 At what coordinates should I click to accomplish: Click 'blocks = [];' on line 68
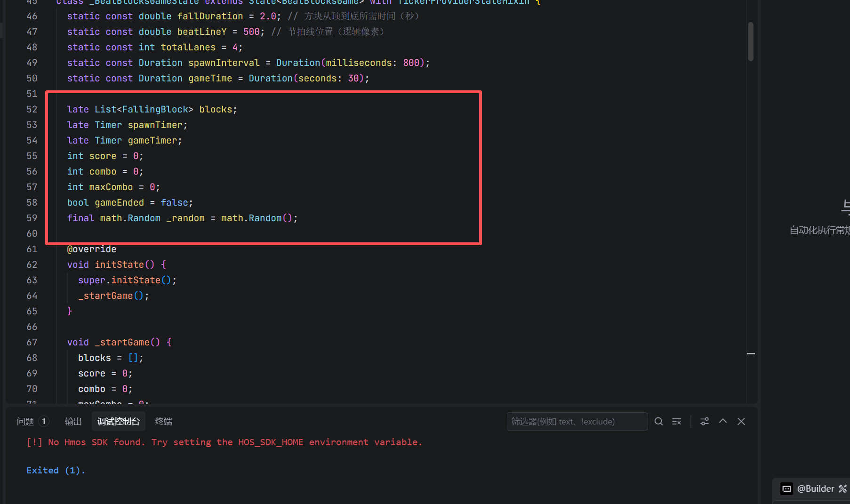click(111, 358)
